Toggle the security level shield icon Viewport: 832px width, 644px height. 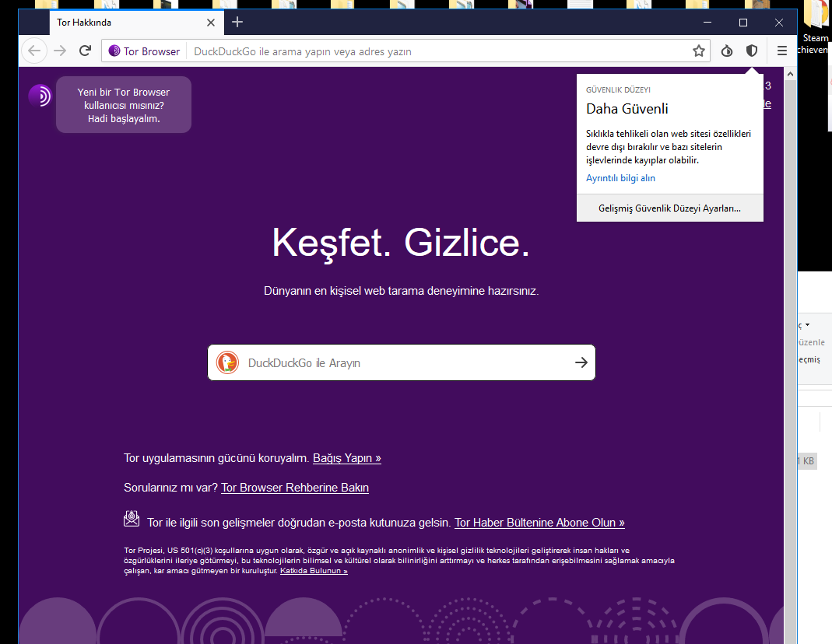pyautogui.click(x=751, y=51)
